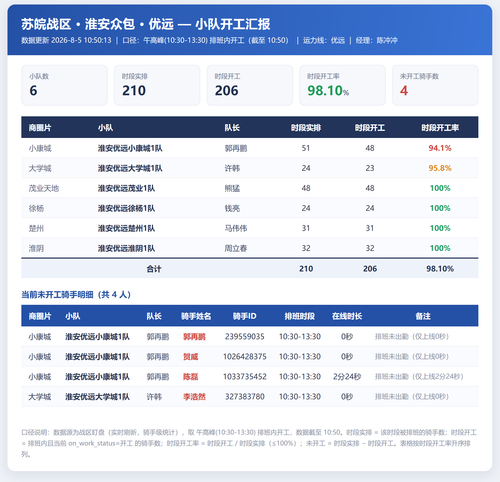
Task: Click the 时段开工率 column header in the summary table
Action: click(x=440, y=128)
